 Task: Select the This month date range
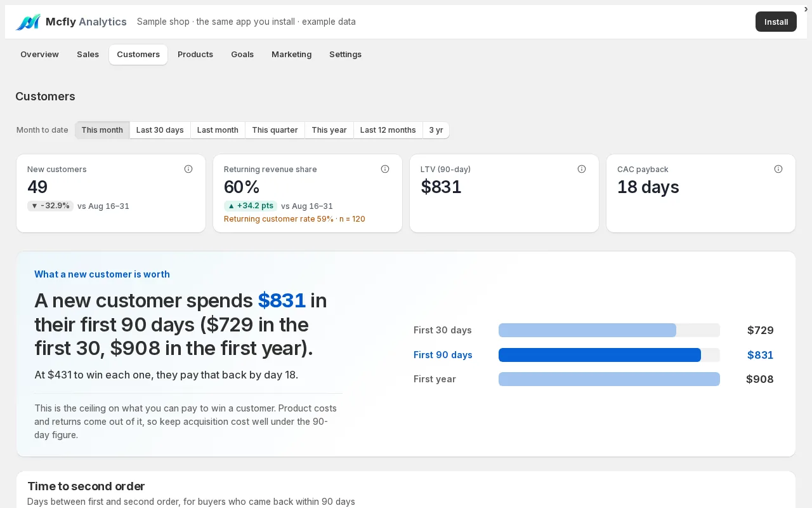pos(102,130)
